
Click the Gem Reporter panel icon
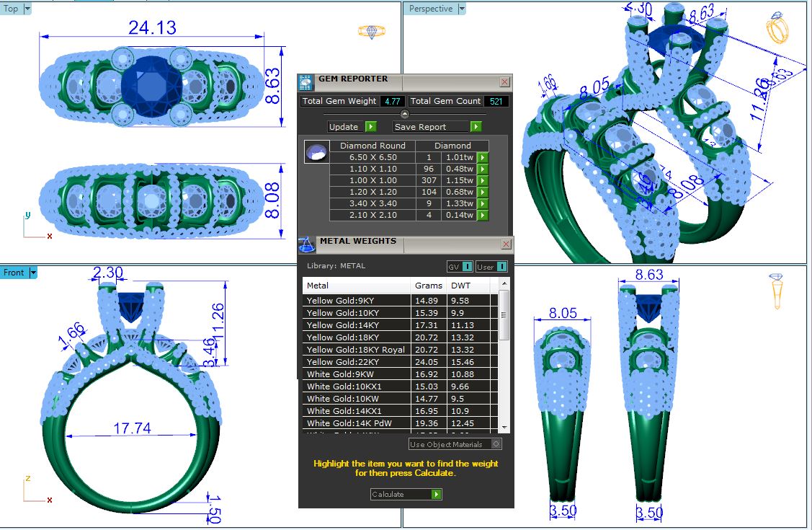305,81
